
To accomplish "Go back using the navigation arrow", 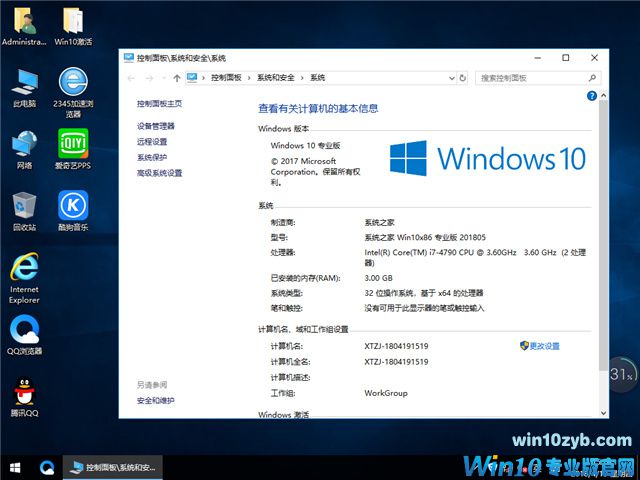I will pyautogui.click(x=131, y=78).
